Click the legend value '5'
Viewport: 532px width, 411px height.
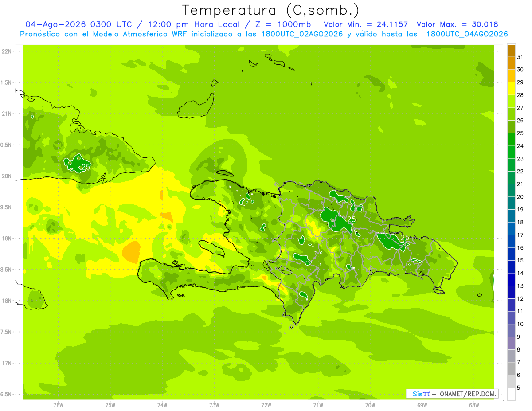click(519, 388)
